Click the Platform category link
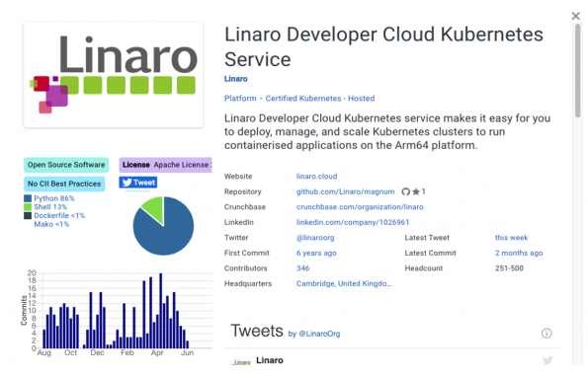The height and width of the screenshot is (378, 588). 240,98
